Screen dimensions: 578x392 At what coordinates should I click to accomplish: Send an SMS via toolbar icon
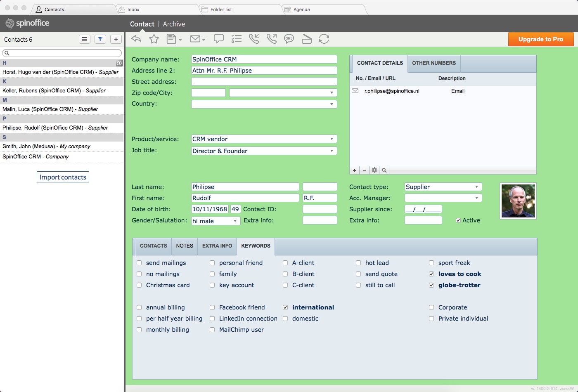289,39
